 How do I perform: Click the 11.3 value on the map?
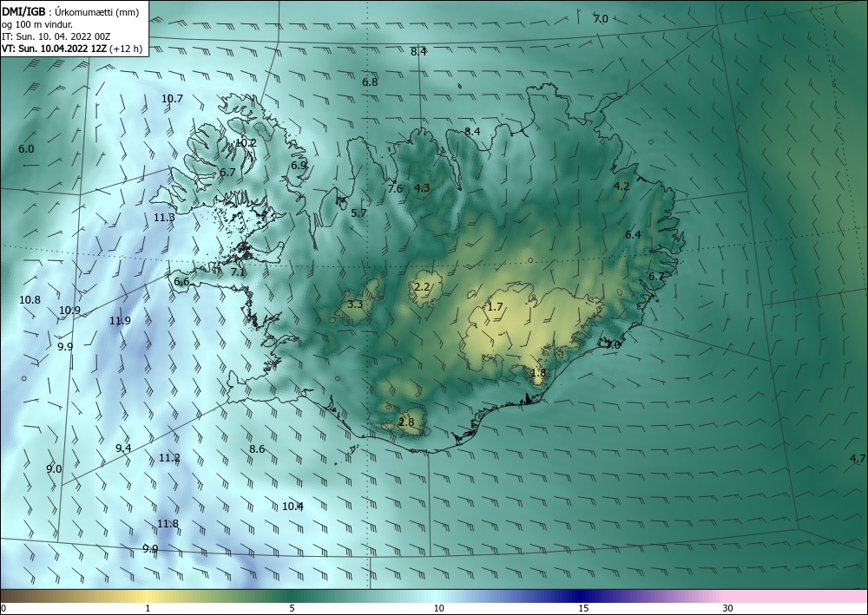(164, 218)
